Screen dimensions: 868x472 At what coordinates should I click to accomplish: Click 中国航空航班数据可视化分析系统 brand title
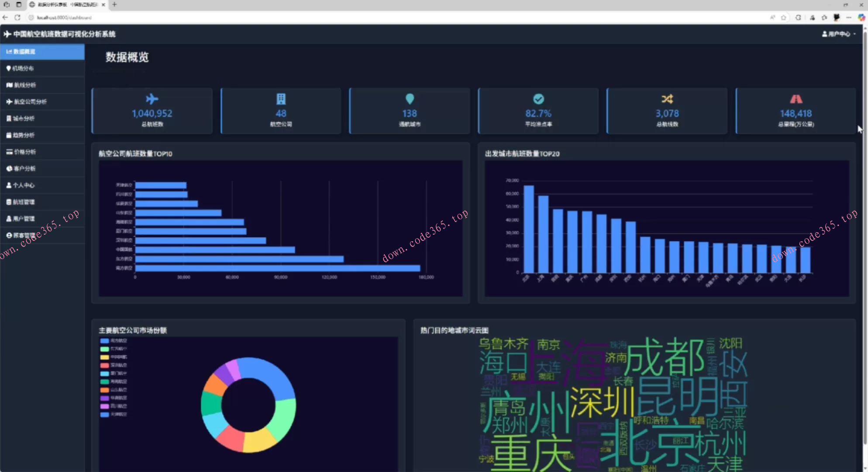click(x=64, y=34)
